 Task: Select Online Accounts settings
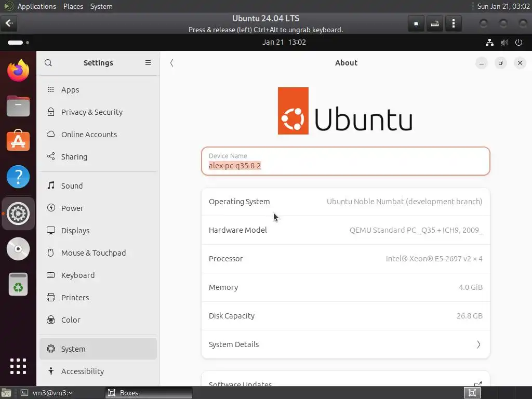point(98,135)
